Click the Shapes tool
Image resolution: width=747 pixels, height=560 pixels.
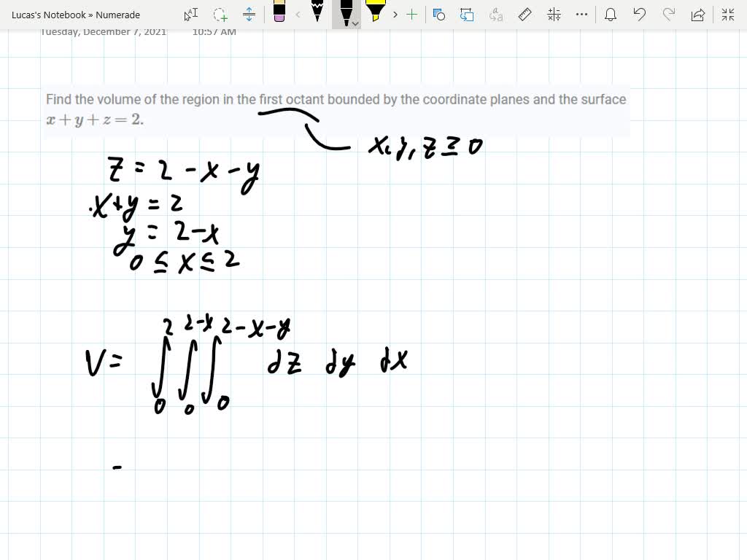439,15
